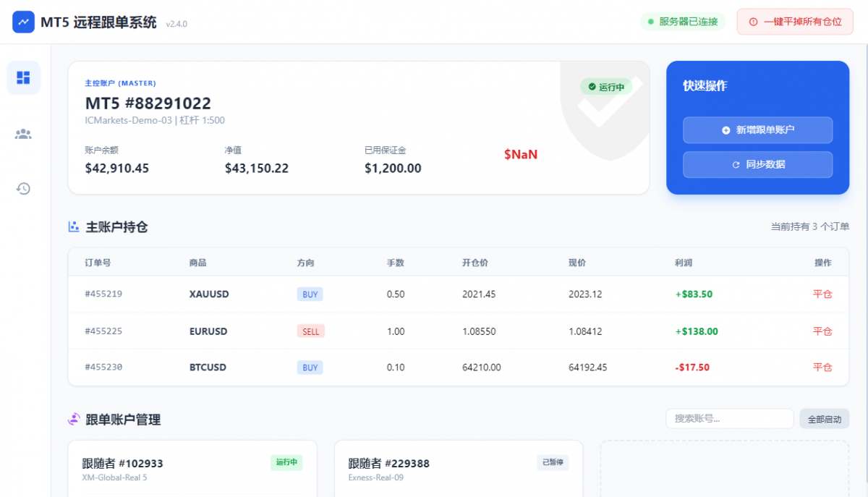Click ICMarkets-Demo-03 leverage text
This screenshot has height=497, width=868.
(155, 120)
